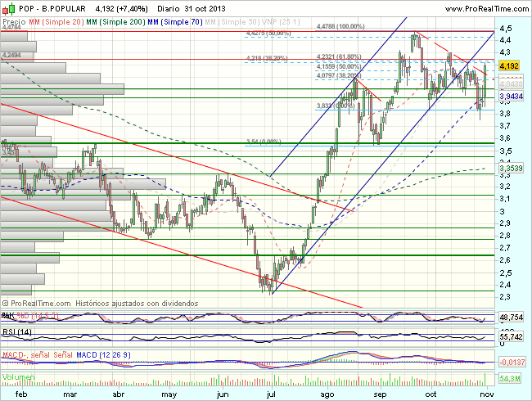Click the MACD (12 26 9) indicator label
This screenshot has width=532, height=401.
[x=103, y=355]
